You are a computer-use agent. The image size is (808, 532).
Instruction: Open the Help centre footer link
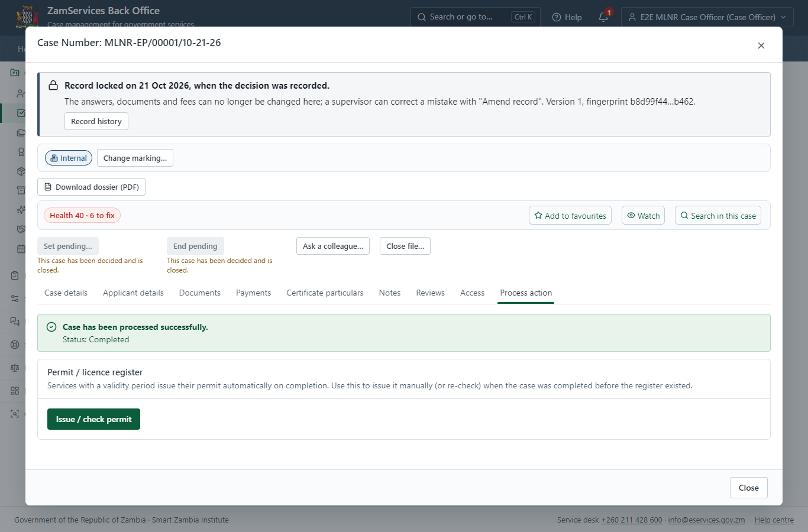click(x=774, y=520)
